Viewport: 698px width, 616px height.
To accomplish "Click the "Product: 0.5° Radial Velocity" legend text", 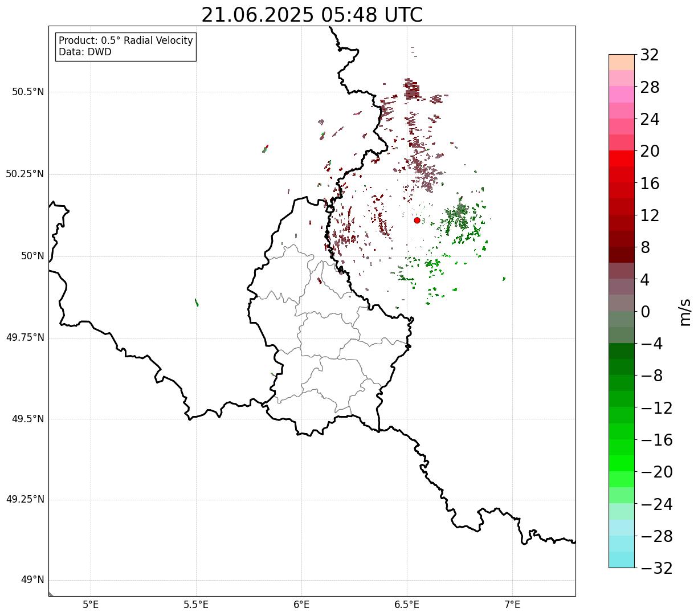I will click(126, 41).
